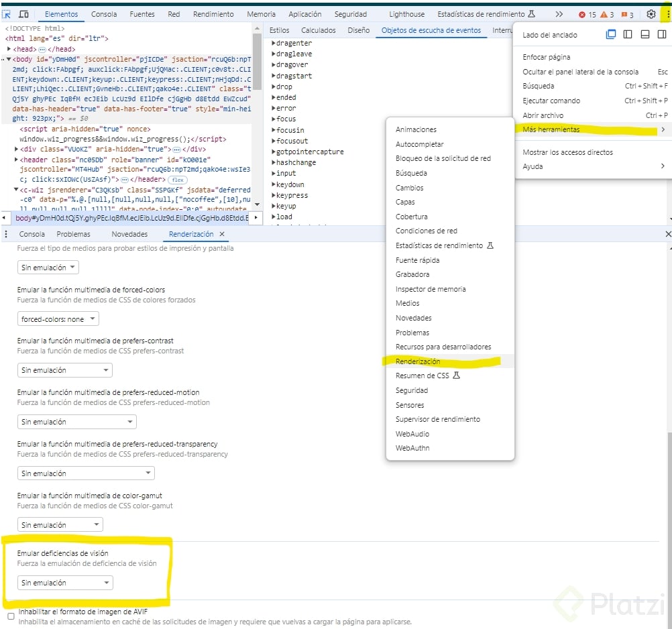The image size is (672, 629).
Task: Select Ejecutar comando menu entry
Action: point(593,101)
